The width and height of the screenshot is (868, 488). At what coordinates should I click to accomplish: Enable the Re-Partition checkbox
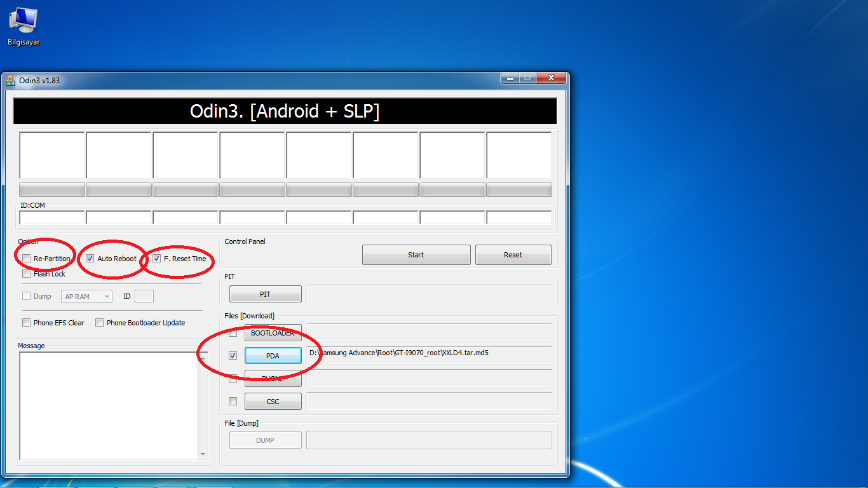coord(26,259)
